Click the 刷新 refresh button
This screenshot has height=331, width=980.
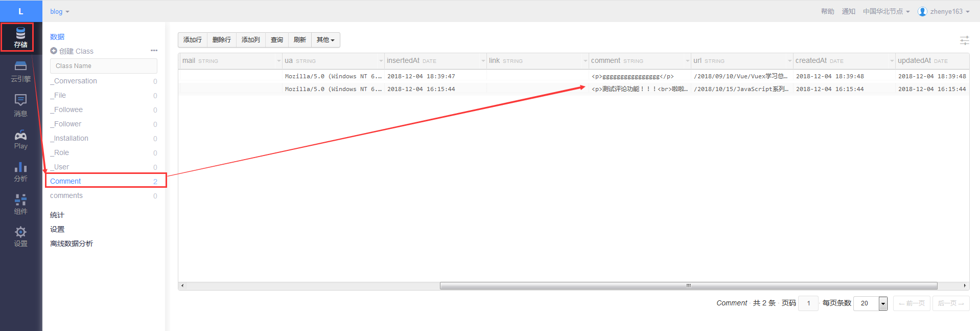tap(300, 40)
